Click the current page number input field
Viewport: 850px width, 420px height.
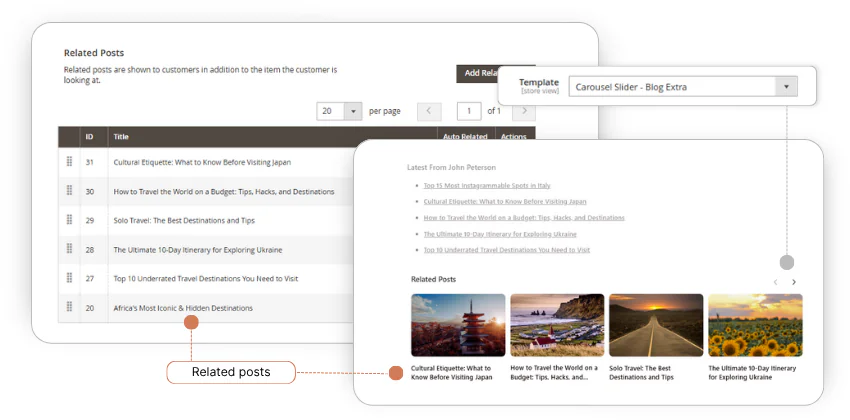point(469,110)
